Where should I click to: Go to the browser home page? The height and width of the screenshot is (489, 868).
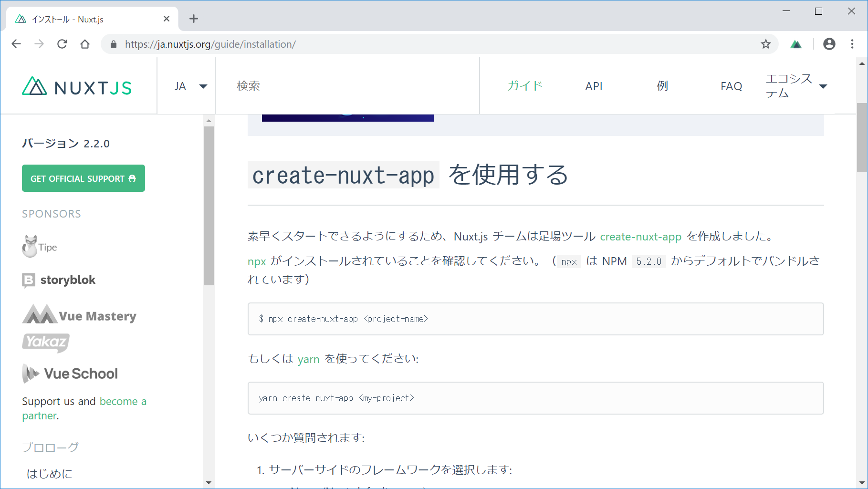tap(85, 44)
